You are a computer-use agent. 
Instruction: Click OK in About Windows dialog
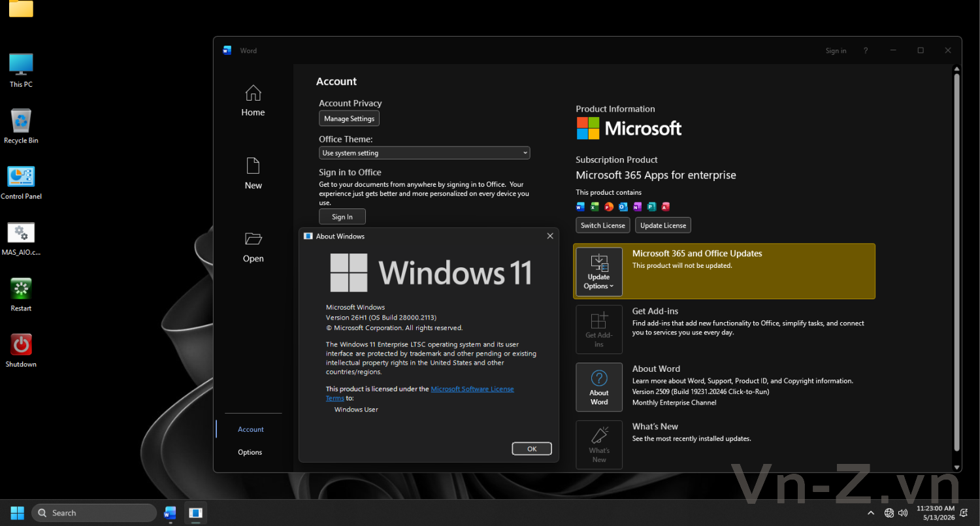(532, 449)
